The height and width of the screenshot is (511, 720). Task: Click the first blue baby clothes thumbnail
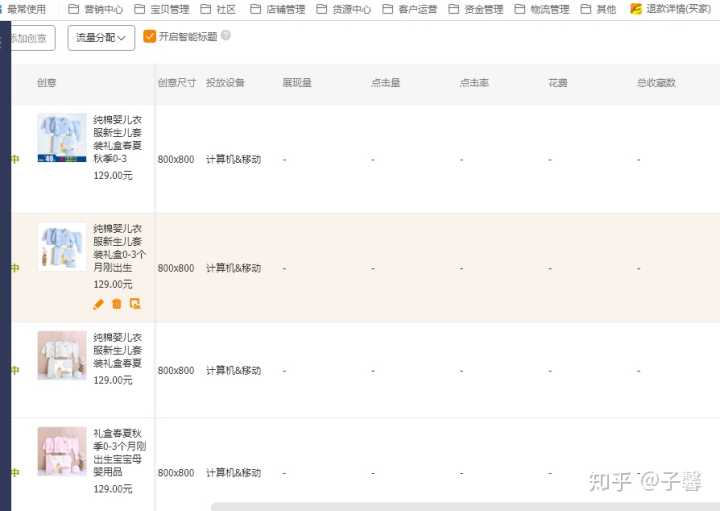tap(62, 138)
